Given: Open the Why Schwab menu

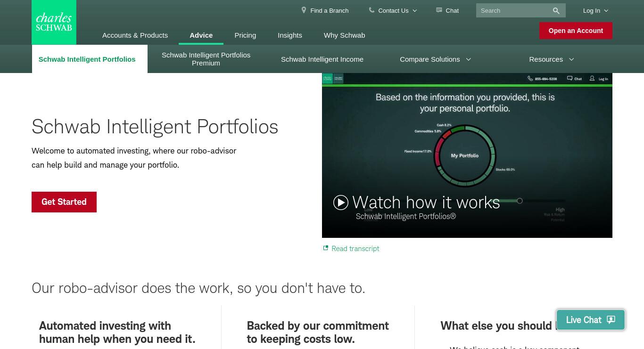Looking at the screenshot, I should (x=344, y=35).
